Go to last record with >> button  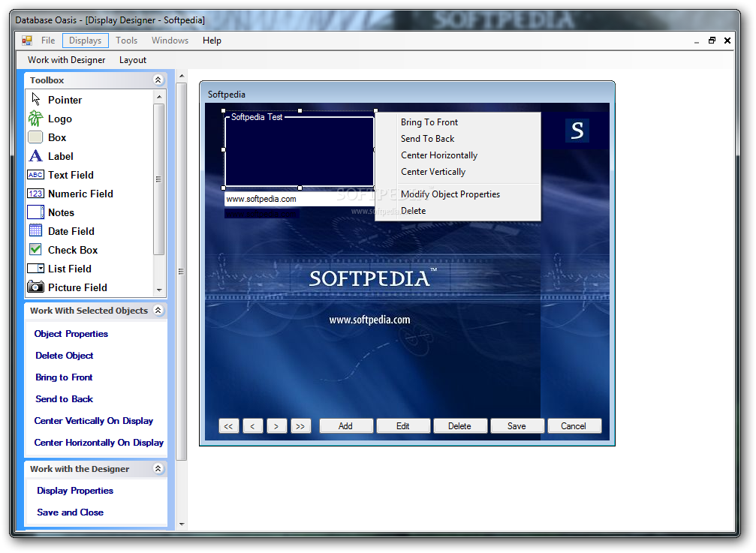[300, 426]
